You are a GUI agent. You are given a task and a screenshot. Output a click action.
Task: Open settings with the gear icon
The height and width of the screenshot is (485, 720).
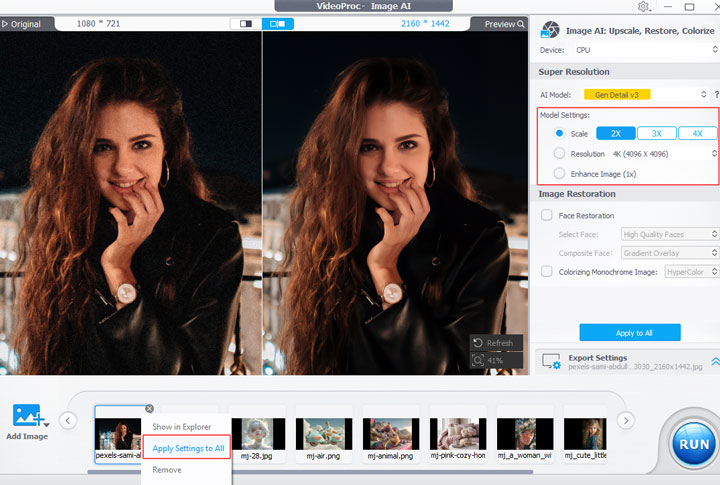pos(642,6)
